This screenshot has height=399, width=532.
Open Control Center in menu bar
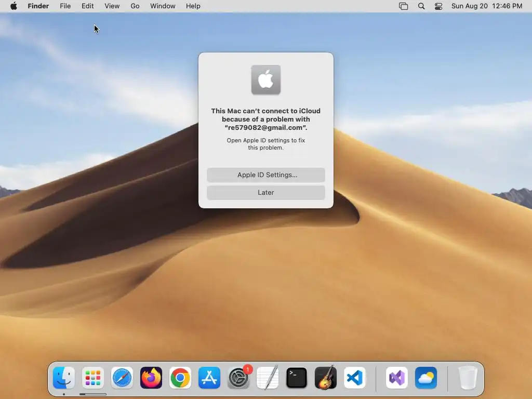click(438, 6)
